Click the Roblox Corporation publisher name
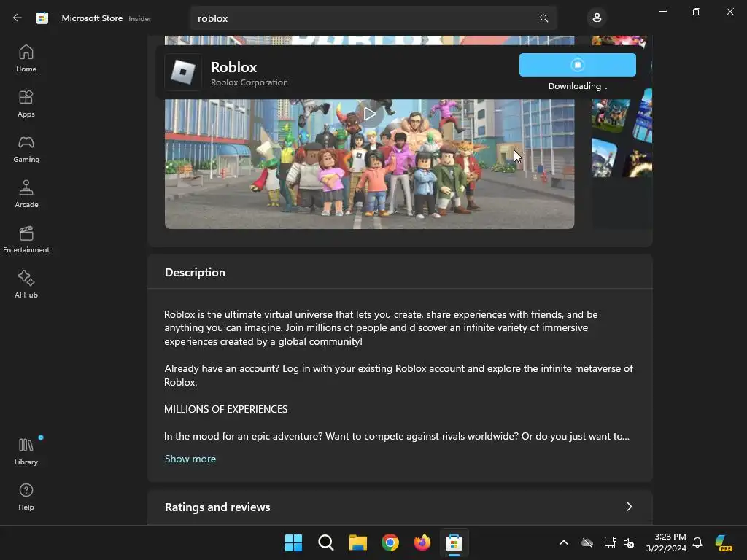The image size is (747, 560). pos(249,82)
